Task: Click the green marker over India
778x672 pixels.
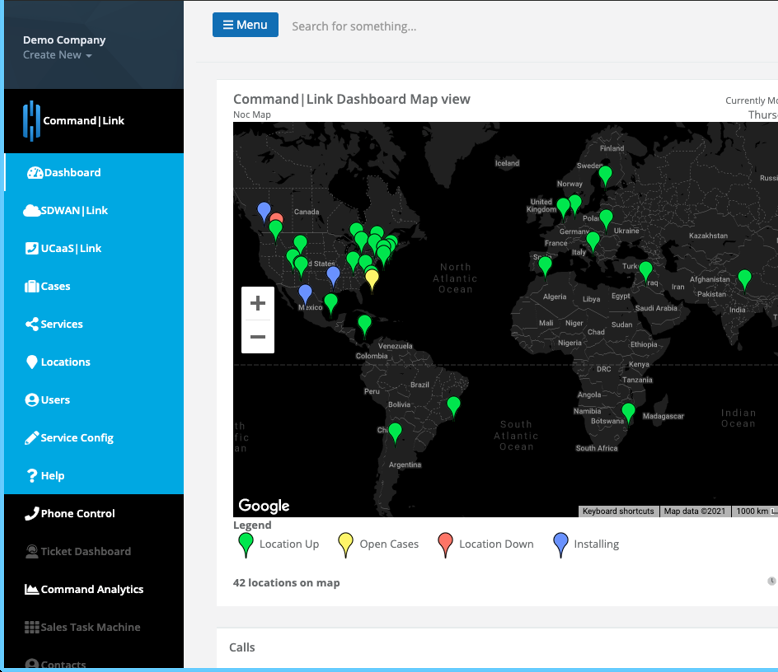Action: coord(744,279)
